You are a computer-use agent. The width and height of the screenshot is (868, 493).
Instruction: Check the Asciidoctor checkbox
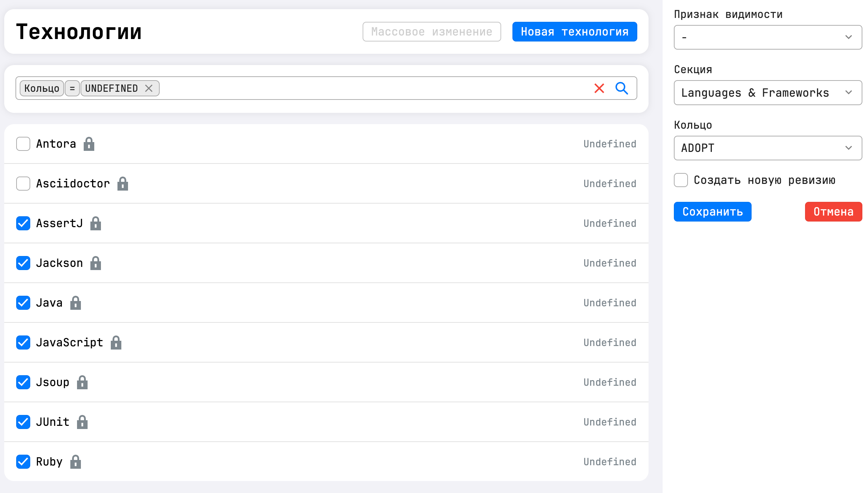(x=23, y=184)
